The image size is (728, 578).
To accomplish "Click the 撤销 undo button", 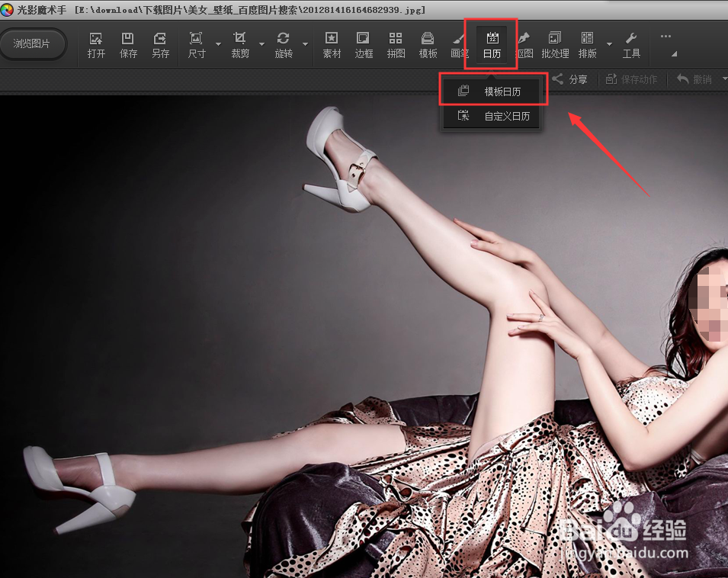I will [x=694, y=79].
